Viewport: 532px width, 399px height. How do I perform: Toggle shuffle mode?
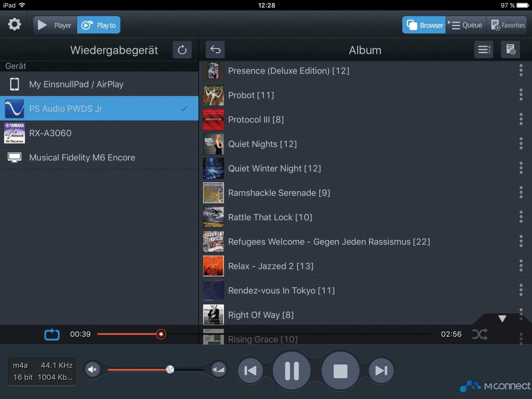(x=480, y=334)
